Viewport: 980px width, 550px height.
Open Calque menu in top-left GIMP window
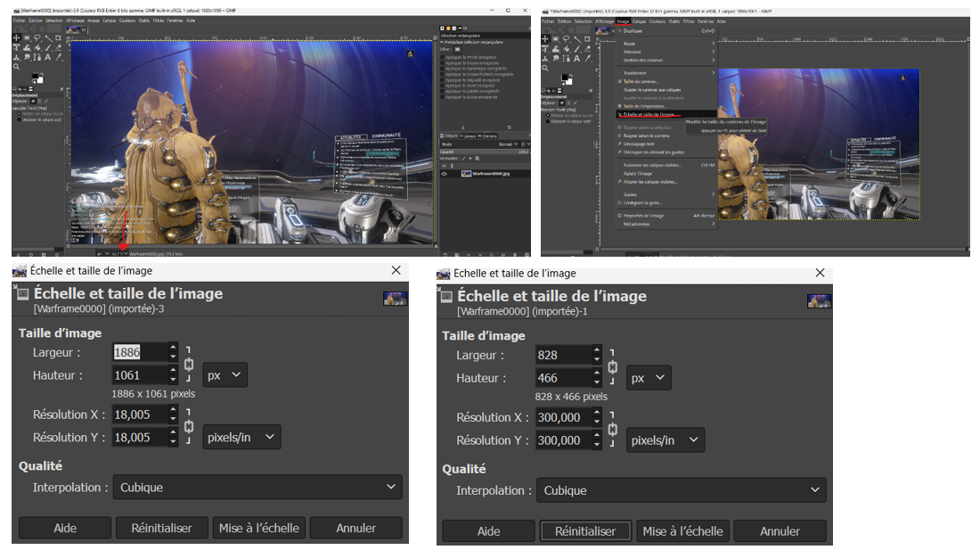pyautogui.click(x=110, y=21)
